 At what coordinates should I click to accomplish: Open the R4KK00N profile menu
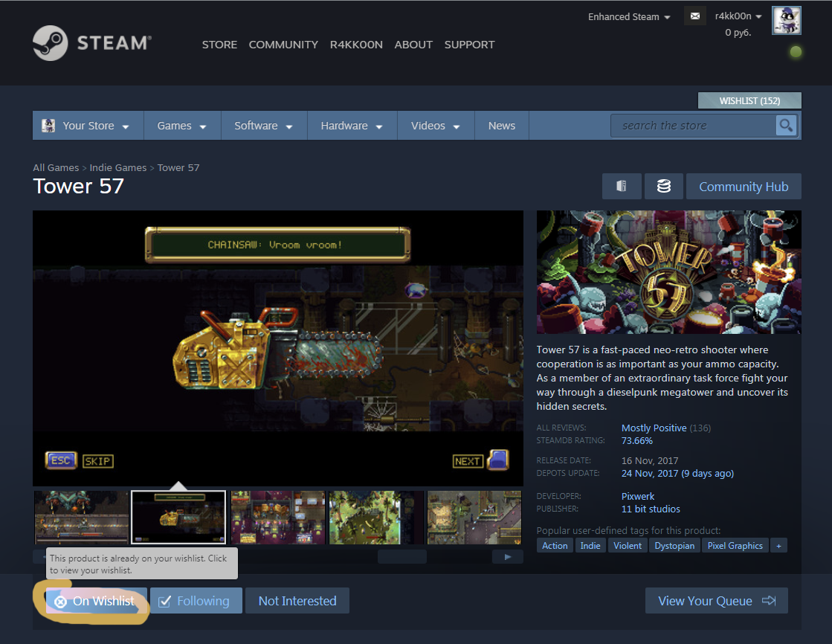coord(356,45)
